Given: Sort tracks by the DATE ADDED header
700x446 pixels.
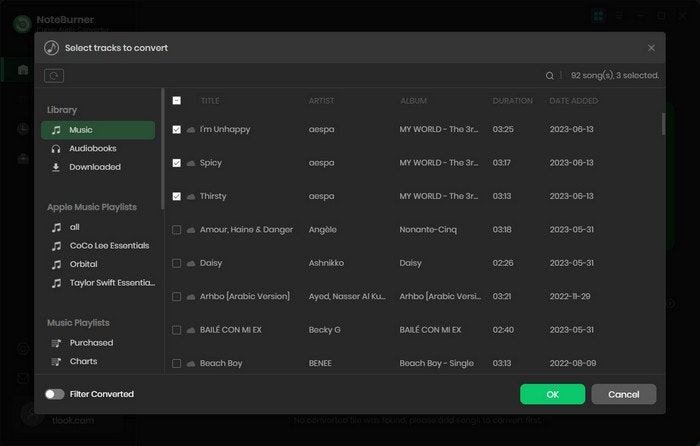Looking at the screenshot, I should pos(574,101).
